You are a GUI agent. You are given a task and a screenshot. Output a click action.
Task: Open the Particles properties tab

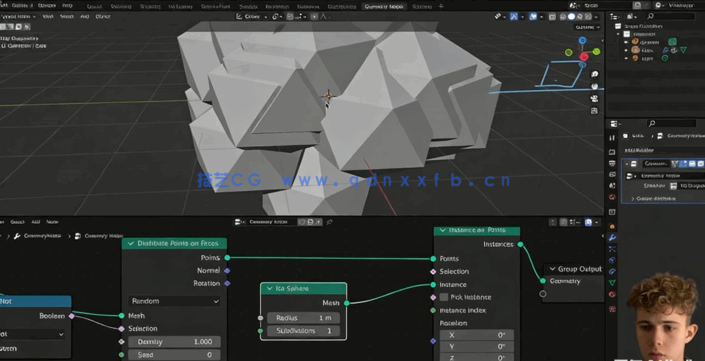612,249
